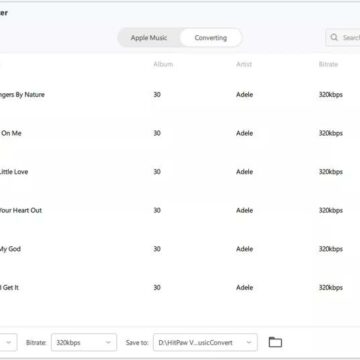Click 320kbps in the 'Your Heart Out' row
The width and height of the screenshot is (360, 360).
(x=331, y=210)
